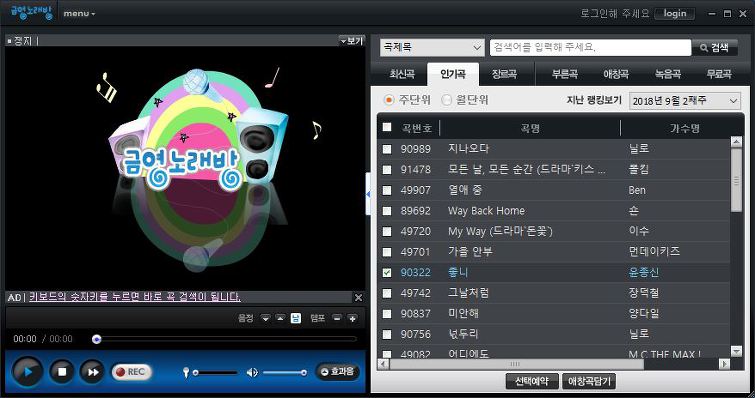Select song title 가을 안부

pyautogui.click(x=470, y=252)
